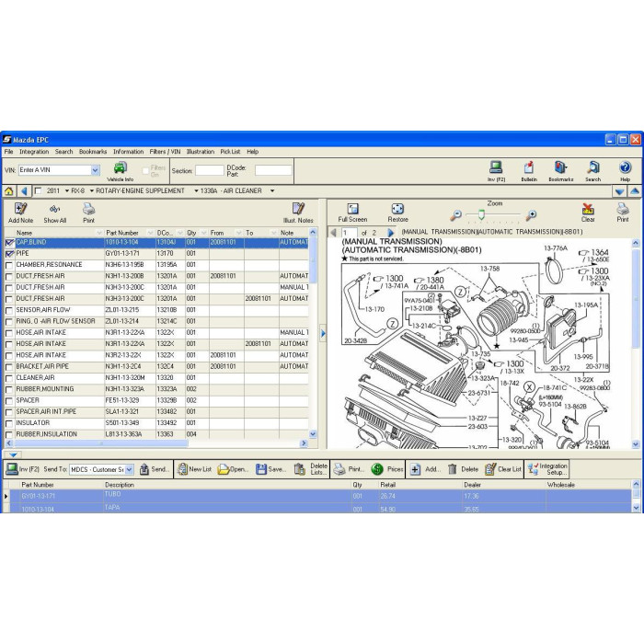Uncheck the CAP,BLIND row checkbox
Image resolution: width=644 pixels, height=644 pixels.
pos(9,243)
